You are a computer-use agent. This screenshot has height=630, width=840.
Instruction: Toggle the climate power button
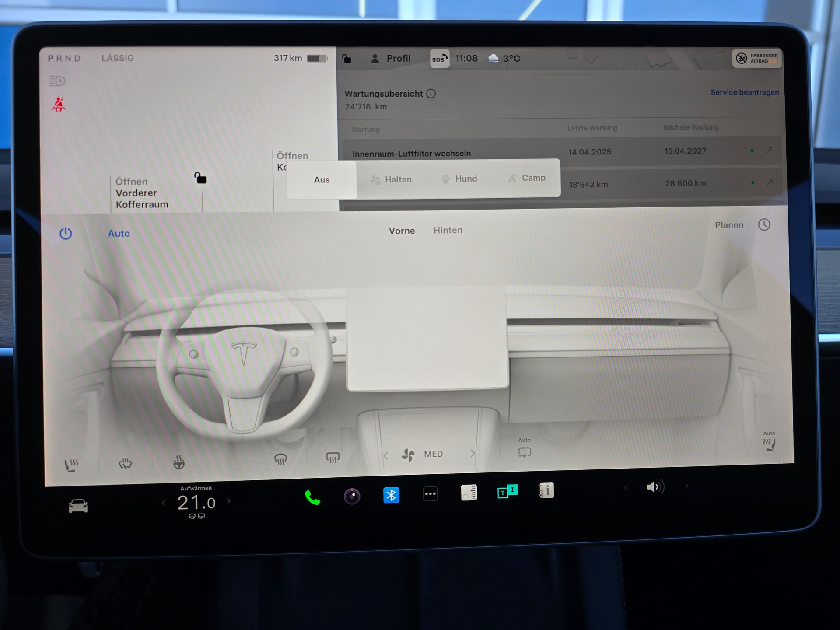(66, 233)
